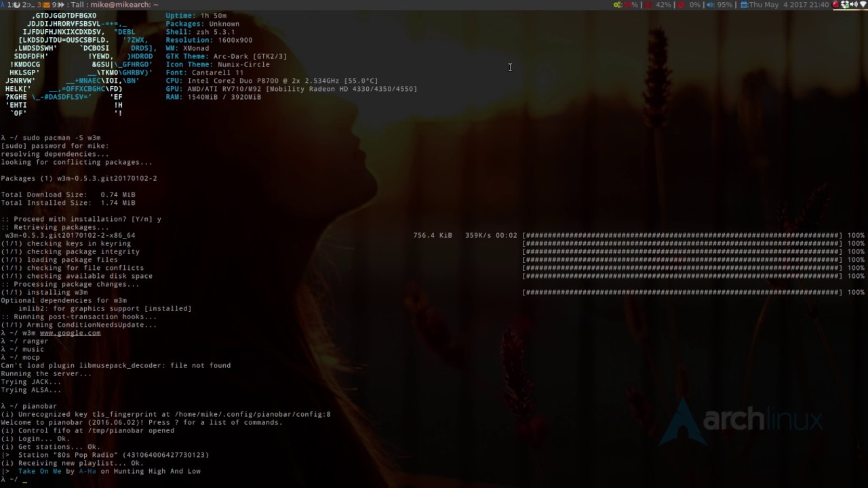Click the red memory usage icon

coord(648,5)
